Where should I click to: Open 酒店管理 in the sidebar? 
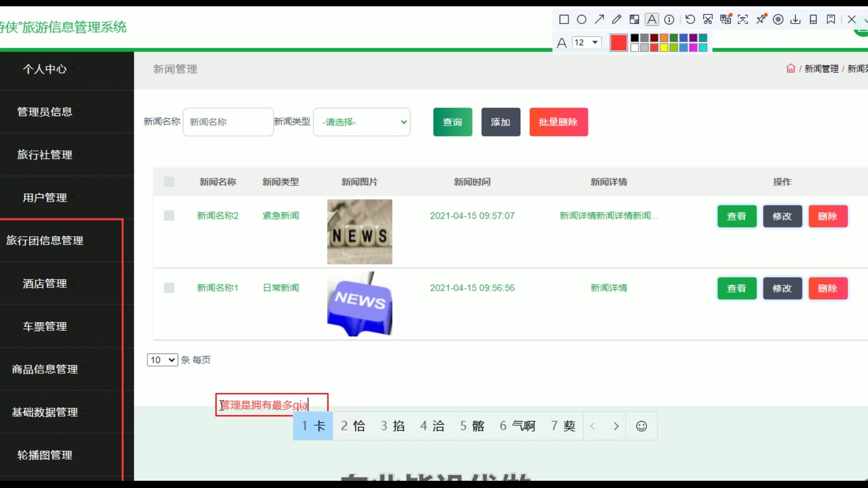45,283
